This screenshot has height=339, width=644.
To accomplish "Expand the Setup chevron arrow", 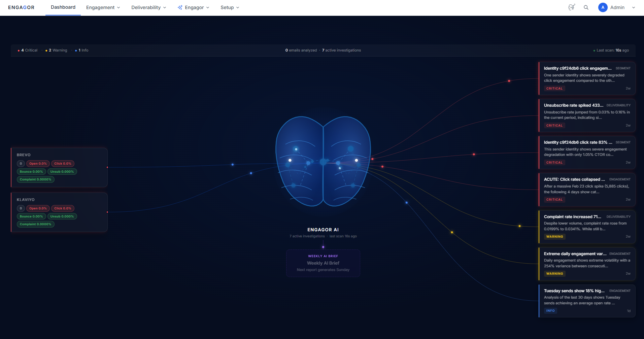I will click(238, 8).
